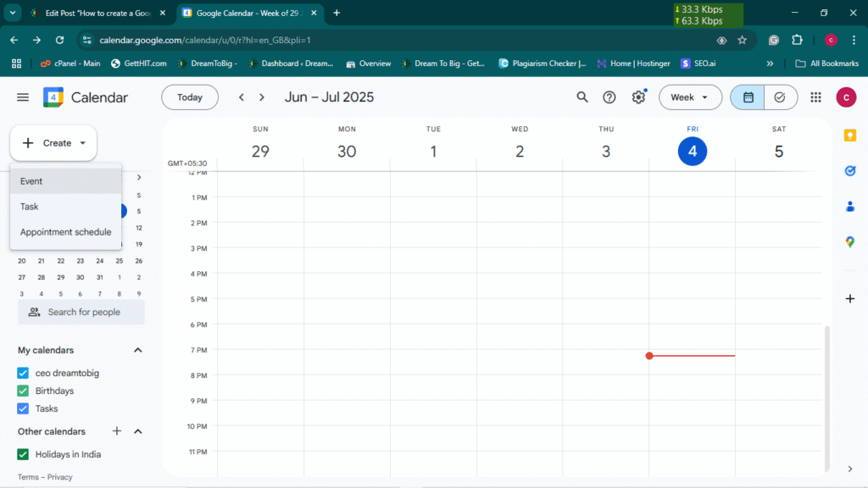Image resolution: width=868 pixels, height=488 pixels.
Task: Open Google Maps in side panel
Action: point(849,241)
